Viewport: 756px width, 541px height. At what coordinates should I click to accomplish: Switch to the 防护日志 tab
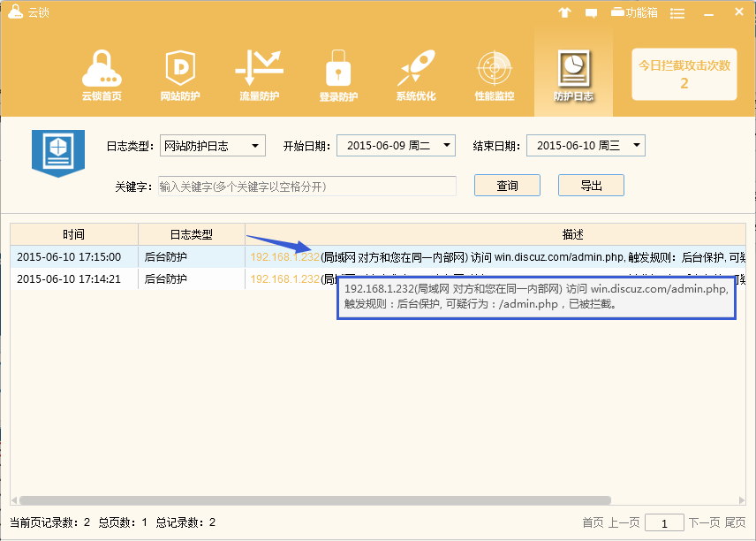coord(572,71)
